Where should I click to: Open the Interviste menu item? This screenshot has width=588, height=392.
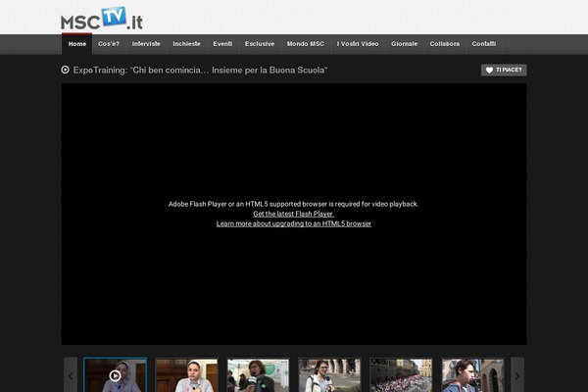click(146, 44)
